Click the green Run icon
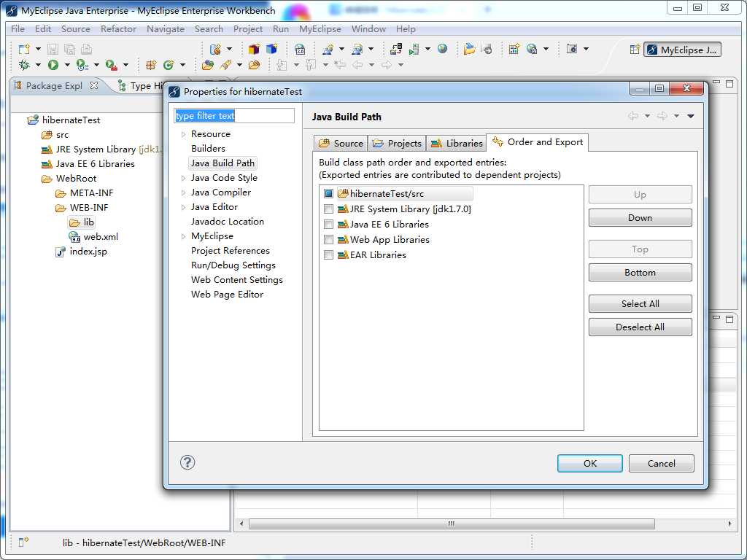747x560 pixels. 53,65
